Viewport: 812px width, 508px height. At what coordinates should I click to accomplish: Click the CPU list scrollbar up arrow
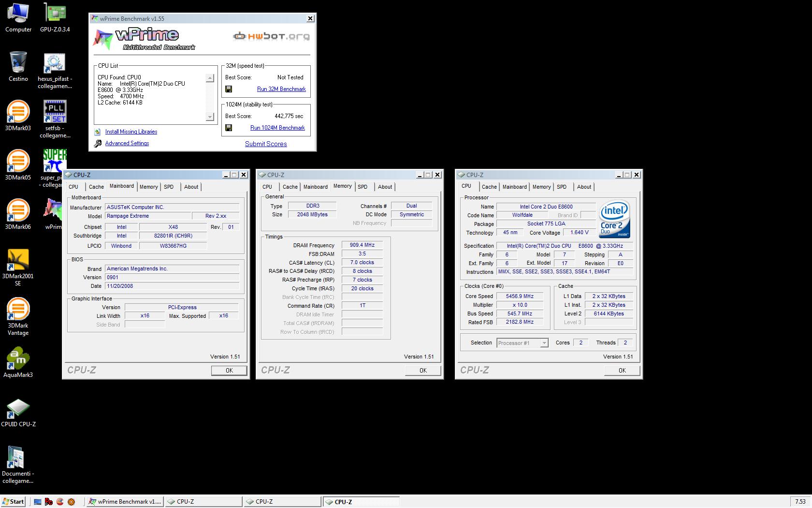[x=210, y=78]
